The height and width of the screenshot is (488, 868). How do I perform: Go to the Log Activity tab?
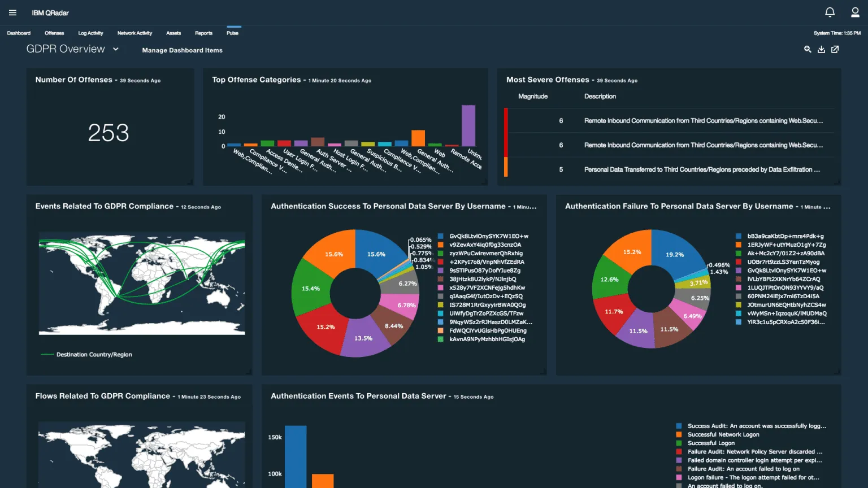90,33
